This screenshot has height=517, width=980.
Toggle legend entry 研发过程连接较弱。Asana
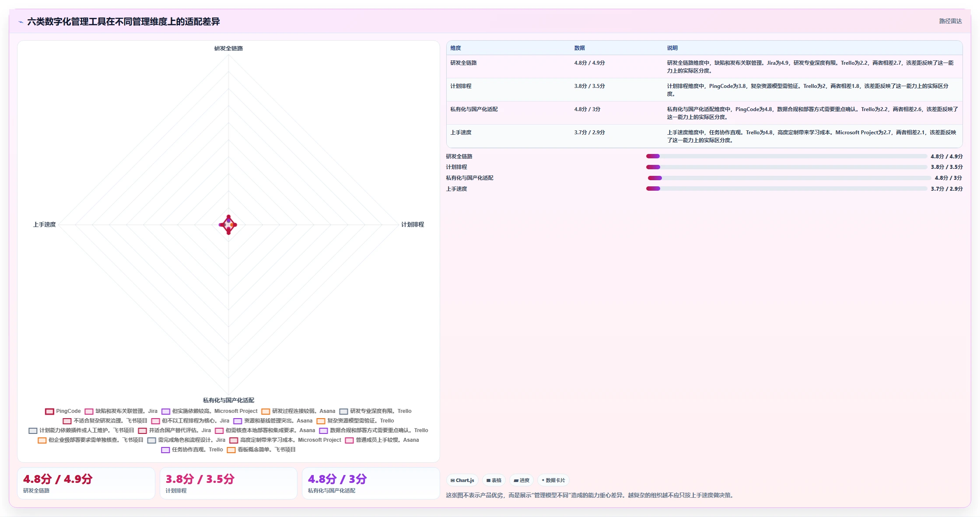point(298,411)
